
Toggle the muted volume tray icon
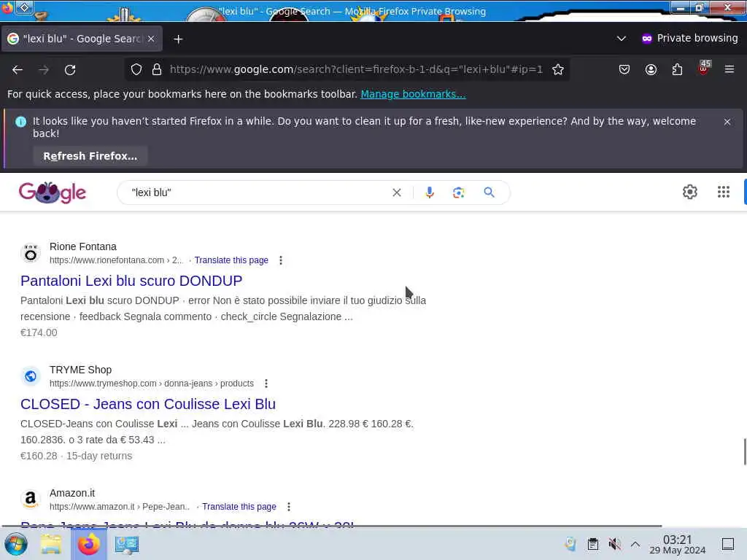(614, 544)
